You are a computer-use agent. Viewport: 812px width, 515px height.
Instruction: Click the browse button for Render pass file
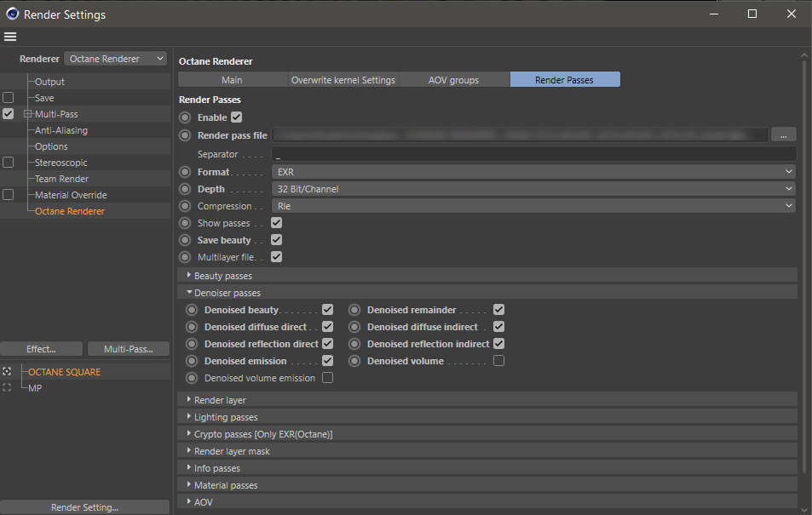[783, 134]
